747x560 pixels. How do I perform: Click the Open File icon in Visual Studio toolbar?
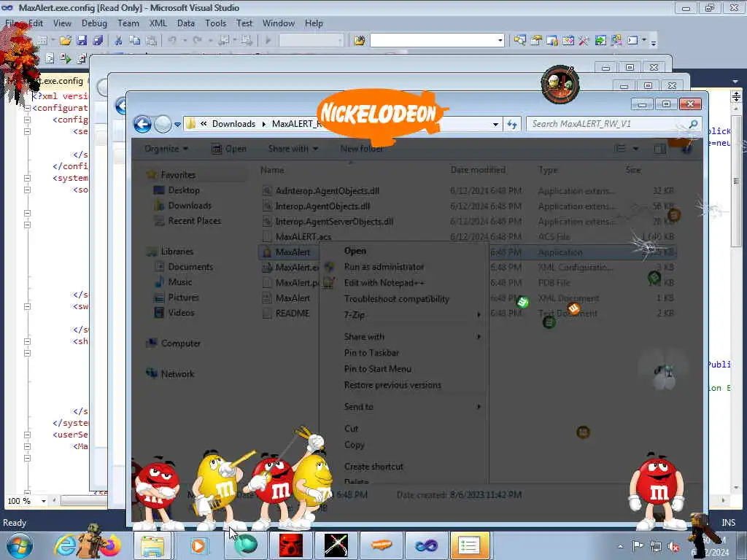click(65, 41)
